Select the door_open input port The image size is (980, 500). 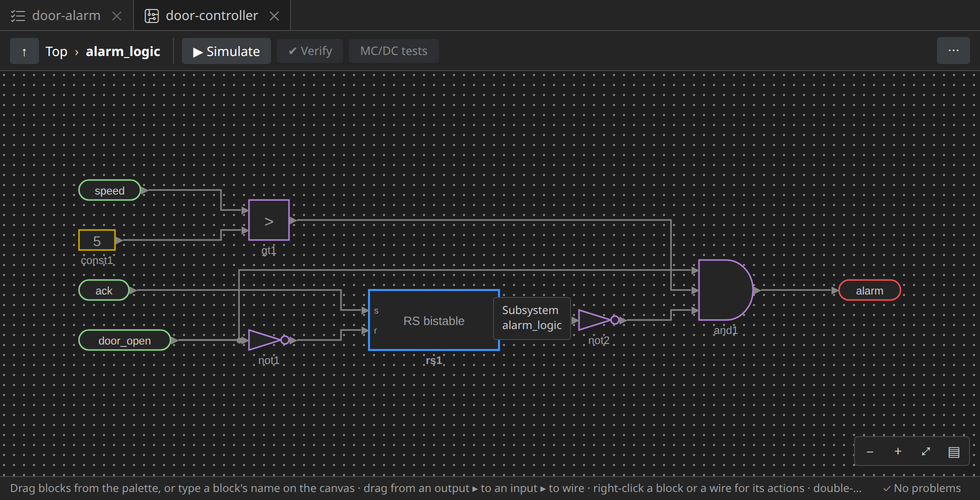[x=124, y=340]
